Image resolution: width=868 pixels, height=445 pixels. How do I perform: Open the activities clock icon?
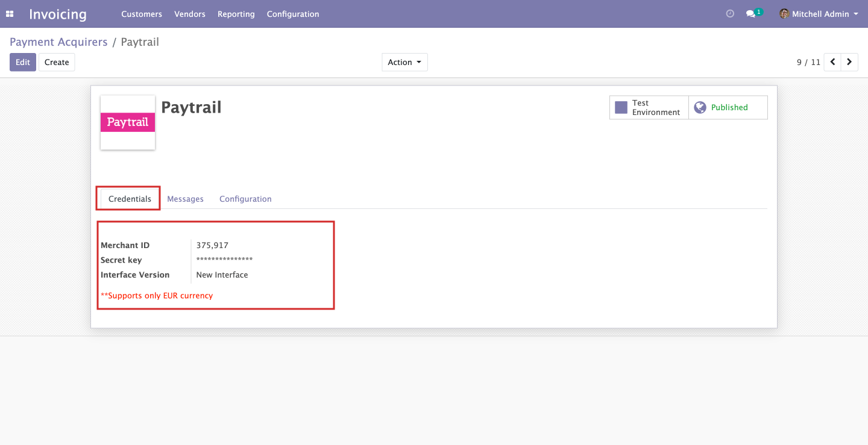[730, 14]
